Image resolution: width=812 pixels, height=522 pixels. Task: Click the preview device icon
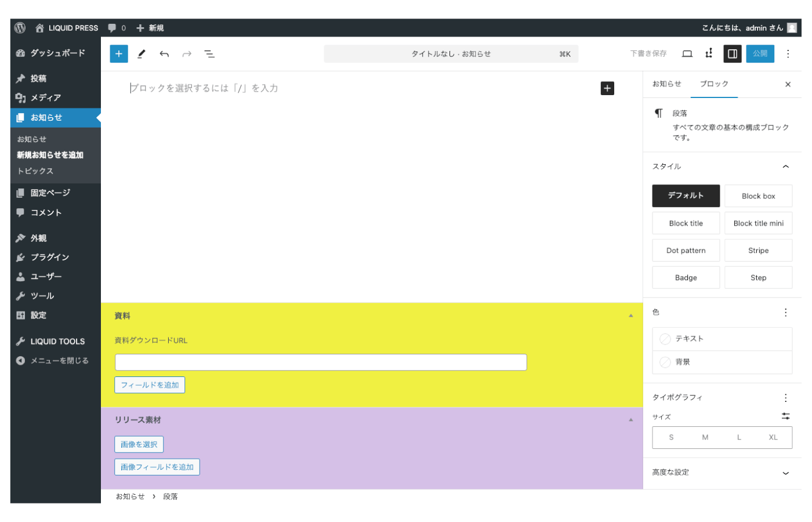pos(687,54)
